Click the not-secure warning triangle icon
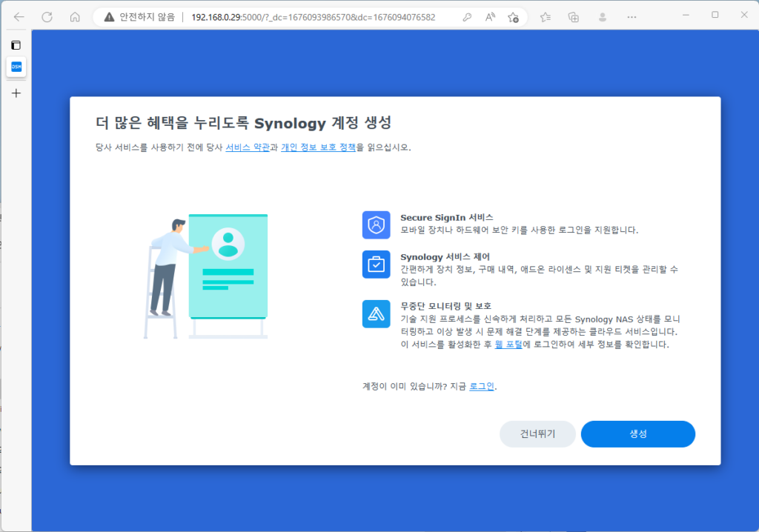The width and height of the screenshot is (759, 532). tap(110, 18)
